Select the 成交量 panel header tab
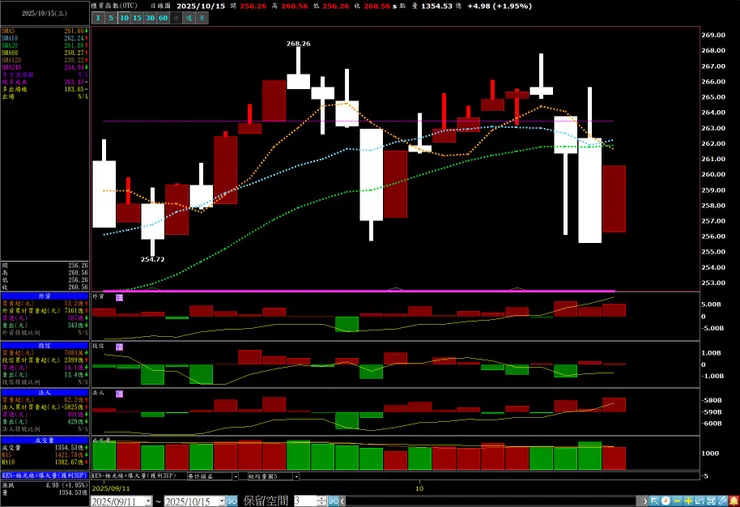 point(45,440)
